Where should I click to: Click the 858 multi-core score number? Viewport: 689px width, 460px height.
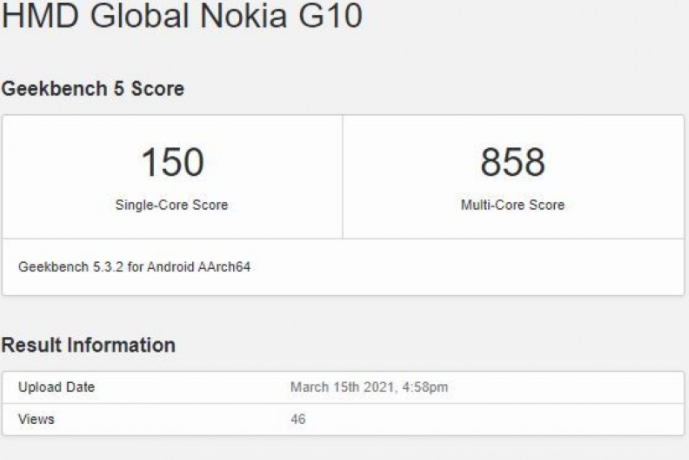[x=513, y=163]
